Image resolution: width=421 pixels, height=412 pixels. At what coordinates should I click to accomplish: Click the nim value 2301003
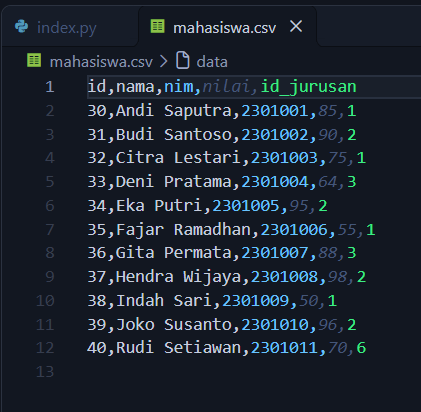coord(284,158)
